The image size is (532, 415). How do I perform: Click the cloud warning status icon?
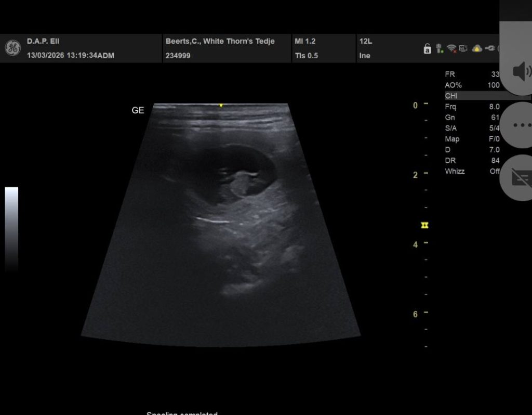tap(476, 48)
